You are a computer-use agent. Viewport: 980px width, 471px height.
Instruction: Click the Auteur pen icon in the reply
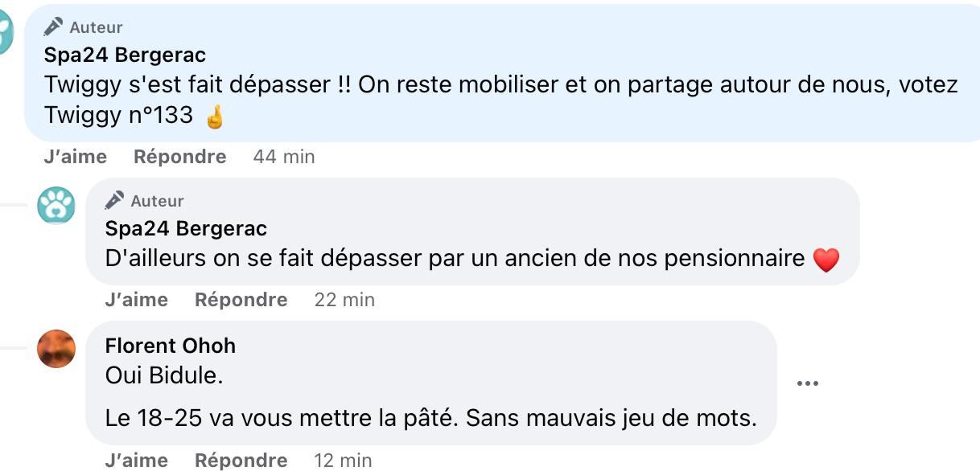tap(114, 200)
